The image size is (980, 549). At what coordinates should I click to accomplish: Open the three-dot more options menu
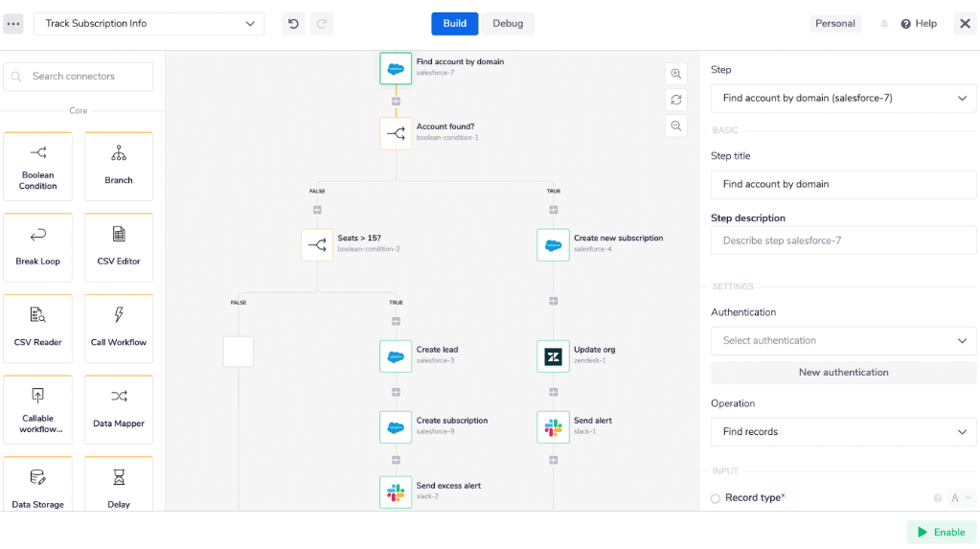click(13, 24)
